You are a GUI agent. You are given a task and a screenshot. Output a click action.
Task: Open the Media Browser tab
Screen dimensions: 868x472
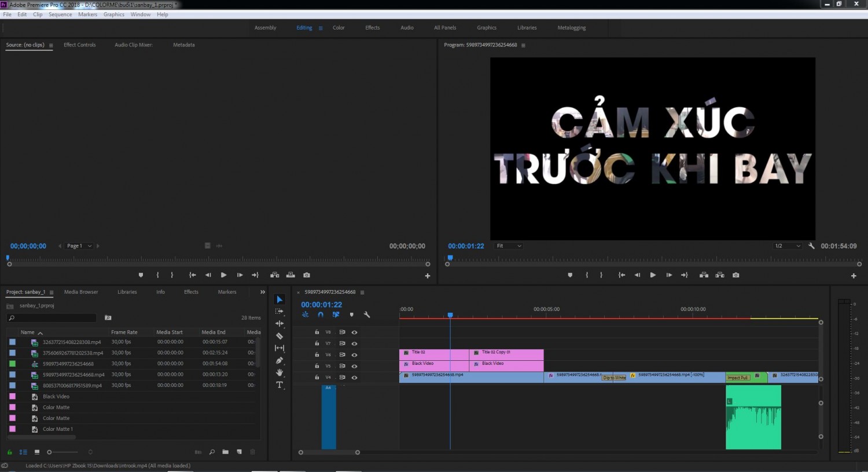81,292
